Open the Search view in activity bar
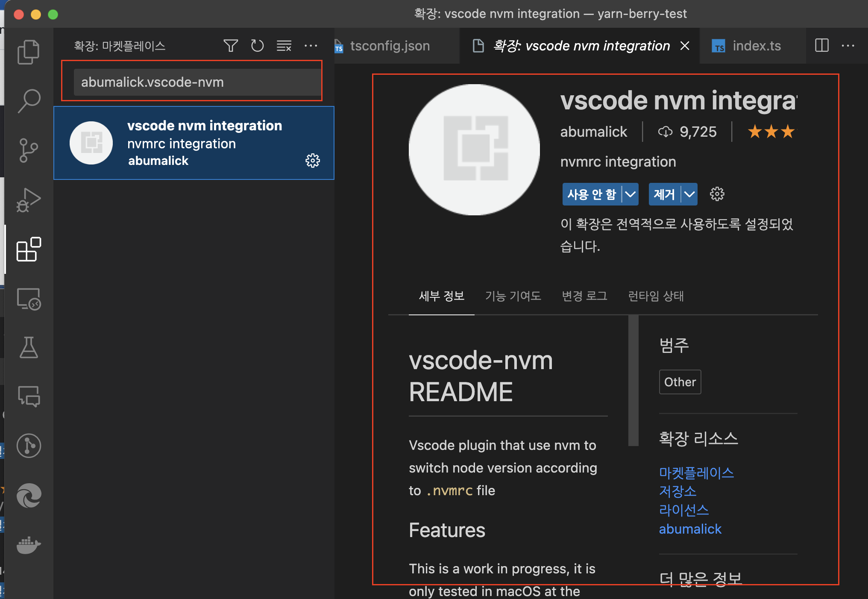 [29, 101]
